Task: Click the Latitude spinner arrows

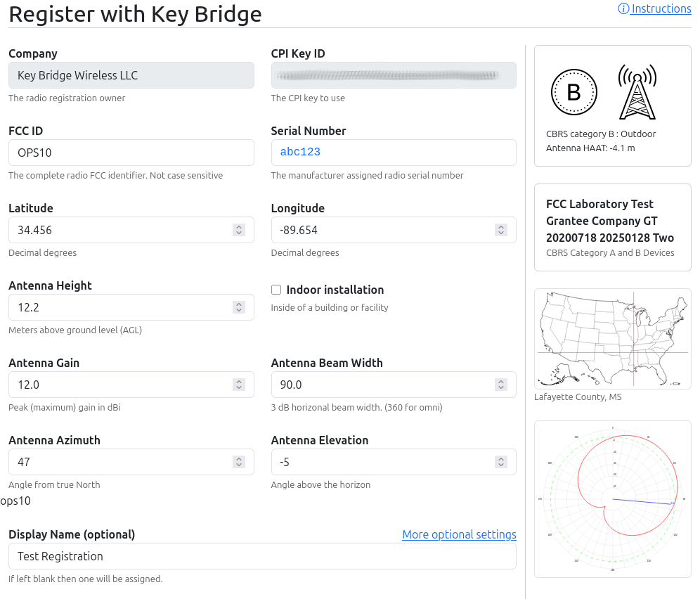Action: (239, 230)
